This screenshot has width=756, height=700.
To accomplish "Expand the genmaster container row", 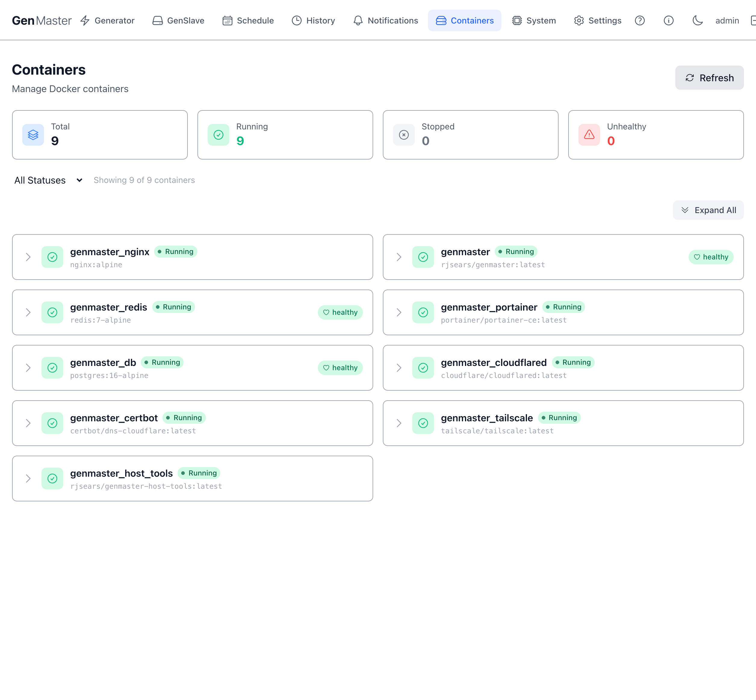I will click(x=399, y=257).
